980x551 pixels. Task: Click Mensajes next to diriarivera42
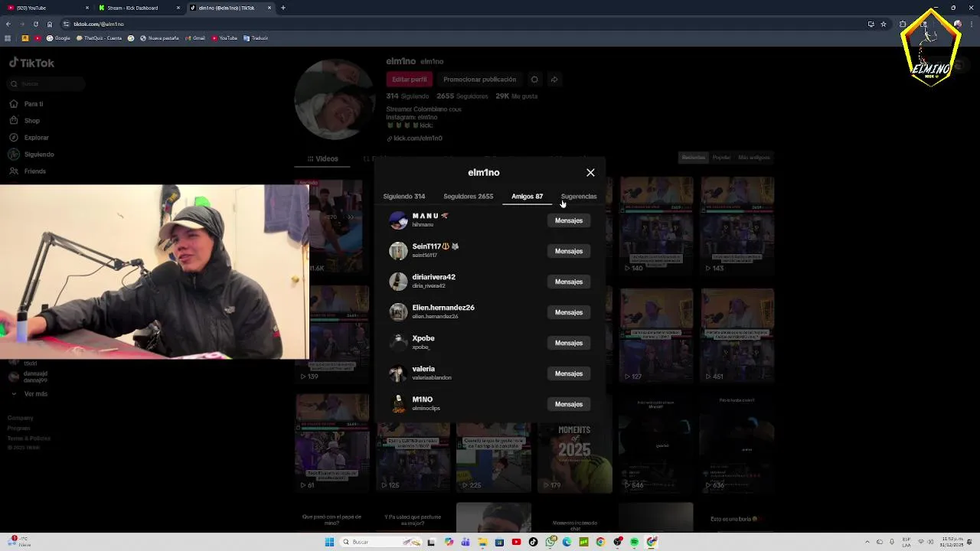(569, 282)
